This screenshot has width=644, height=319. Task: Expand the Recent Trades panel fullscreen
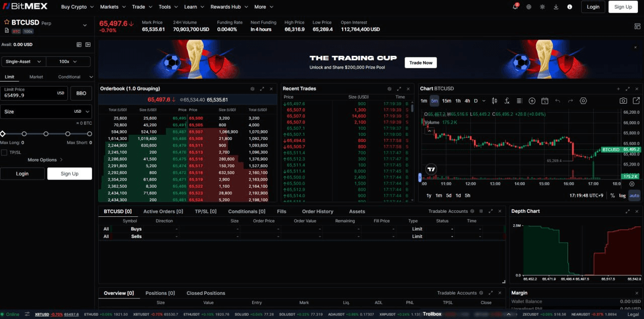(x=399, y=89)
